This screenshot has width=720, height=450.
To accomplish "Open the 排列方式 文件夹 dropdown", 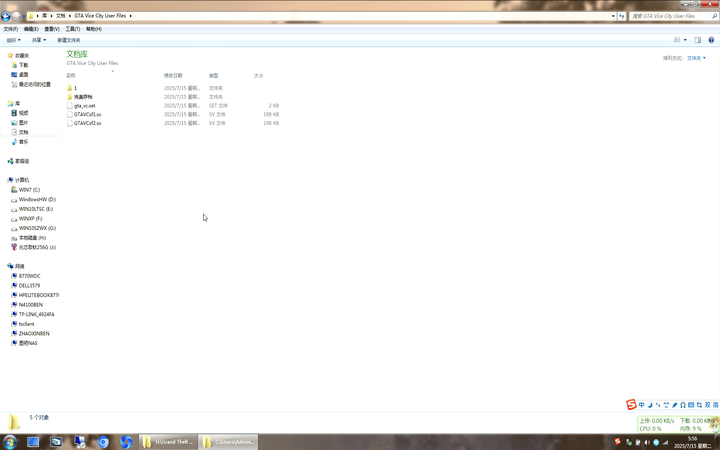I will tap(696, 58).
